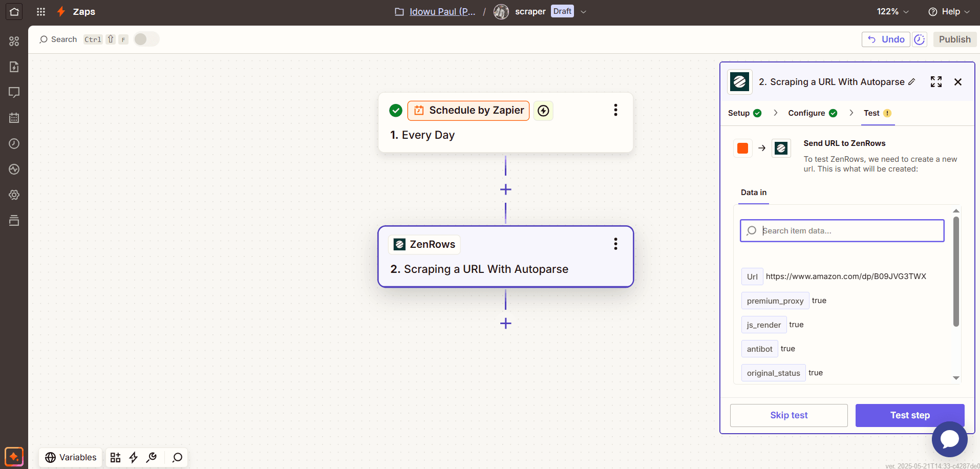Select the amazon.com URL value
Viewport: 980px width, 469px height.
point(846,276)
